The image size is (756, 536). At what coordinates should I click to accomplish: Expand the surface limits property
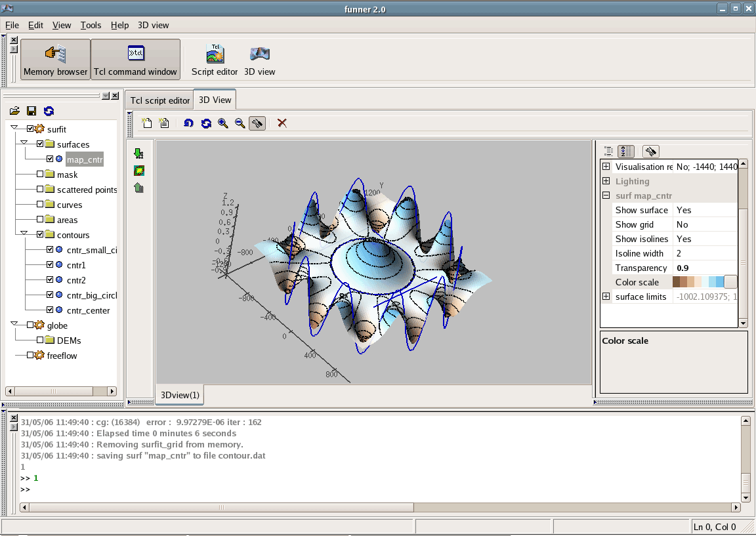[x=606, y=297]
